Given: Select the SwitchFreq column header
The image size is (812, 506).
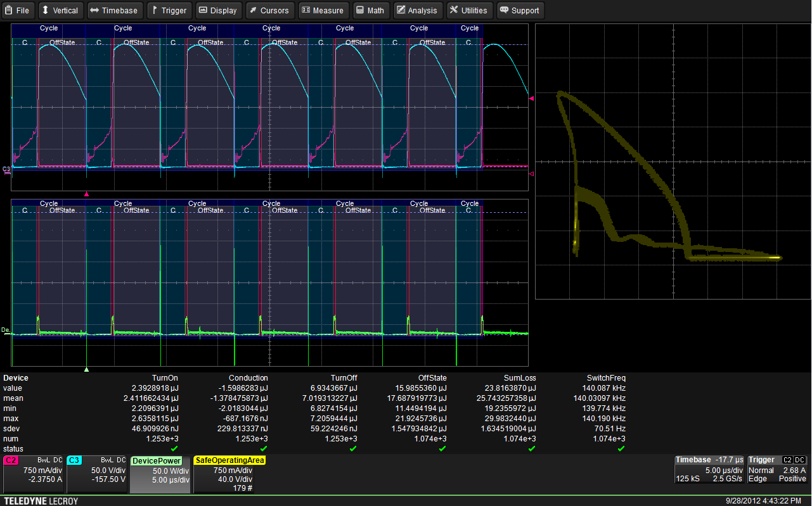Looking at the screenshot, I should pos(607,378).
